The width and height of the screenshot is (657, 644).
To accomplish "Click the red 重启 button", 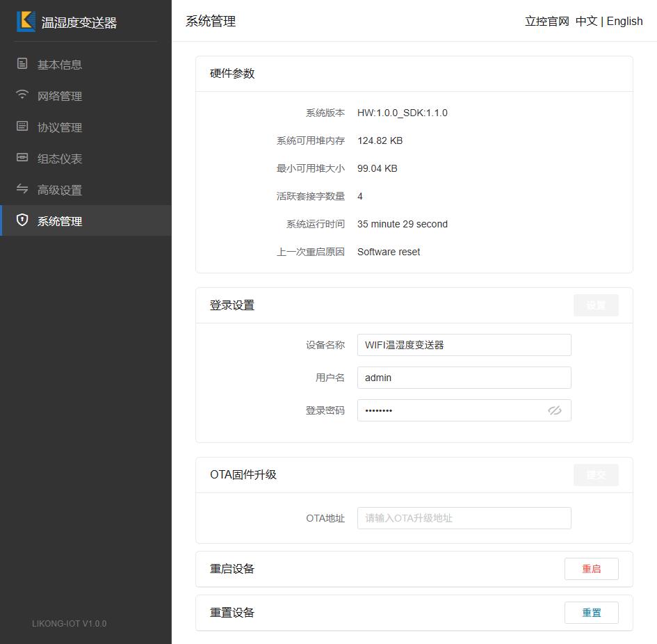I will pos(591,569).
